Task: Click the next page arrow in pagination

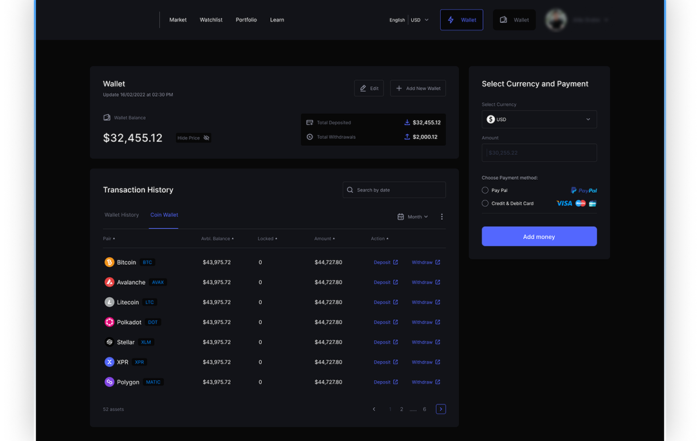Action: coord(440,409)
